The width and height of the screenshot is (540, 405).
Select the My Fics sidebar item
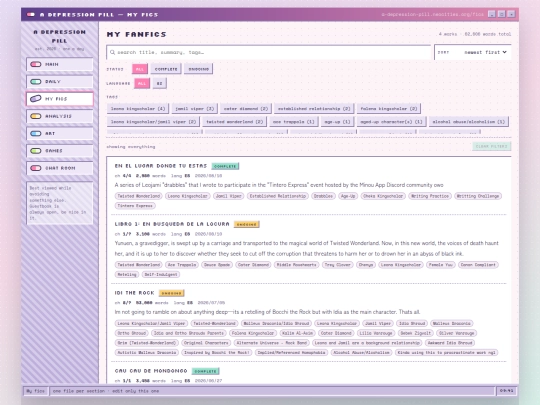tap(60, 99)
